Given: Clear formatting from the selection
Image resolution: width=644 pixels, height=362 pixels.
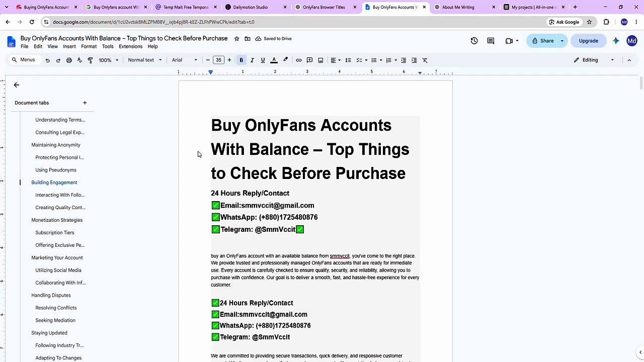Looking at the screenshot, I should tap(425, 60).
